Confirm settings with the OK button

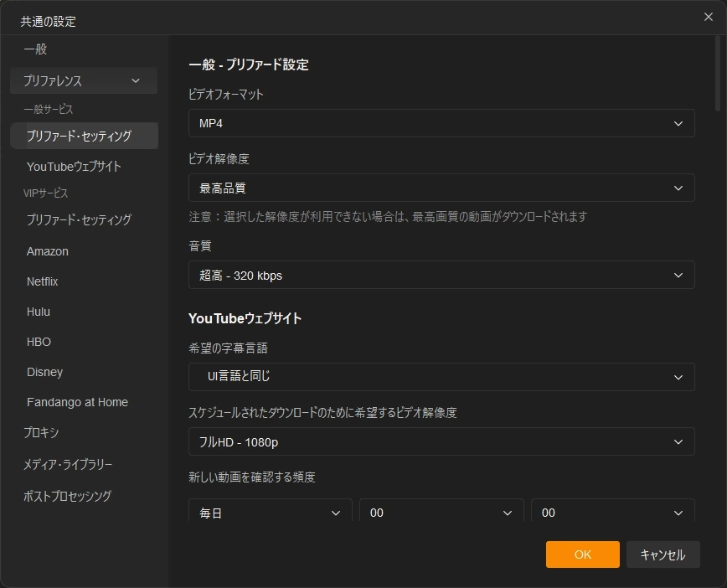[582, 554]
